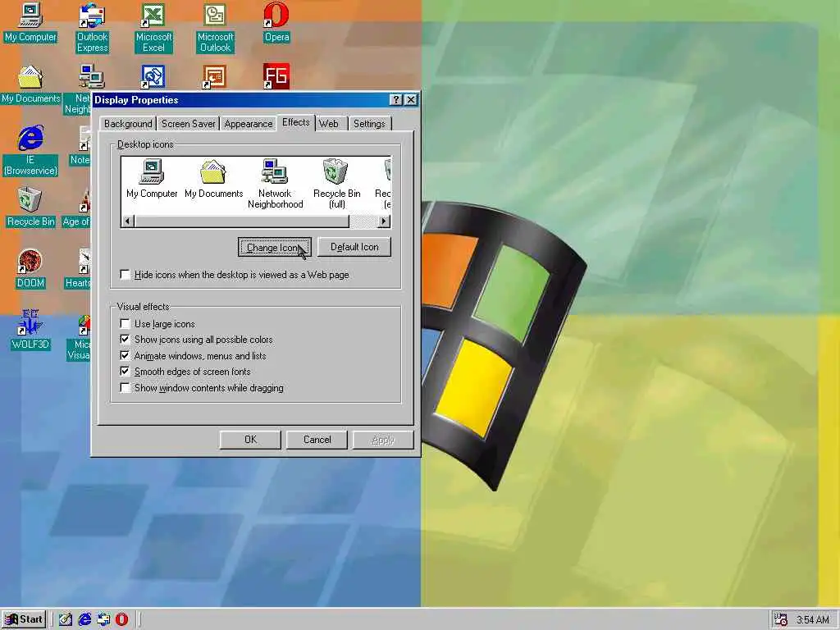Click the icon list horizontal scrollbar thumb
This screenshot has height=630, width=840.
click(x=241, y=221)
